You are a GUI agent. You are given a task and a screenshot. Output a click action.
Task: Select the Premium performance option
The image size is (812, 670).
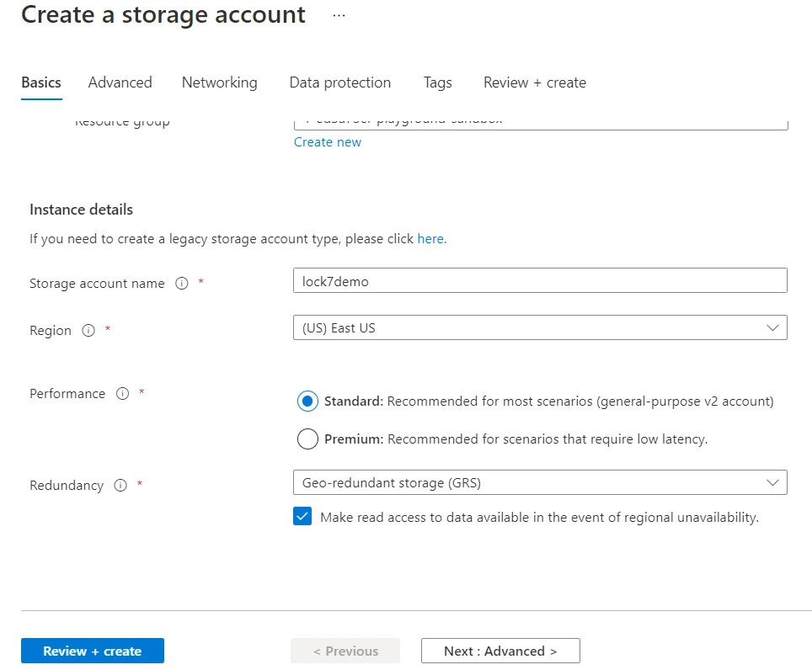click(307, 439)
